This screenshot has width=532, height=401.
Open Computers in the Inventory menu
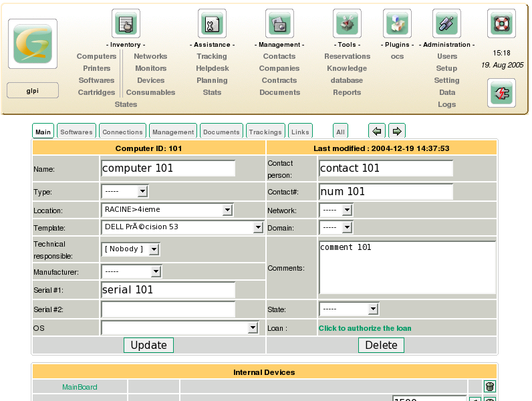96,56
